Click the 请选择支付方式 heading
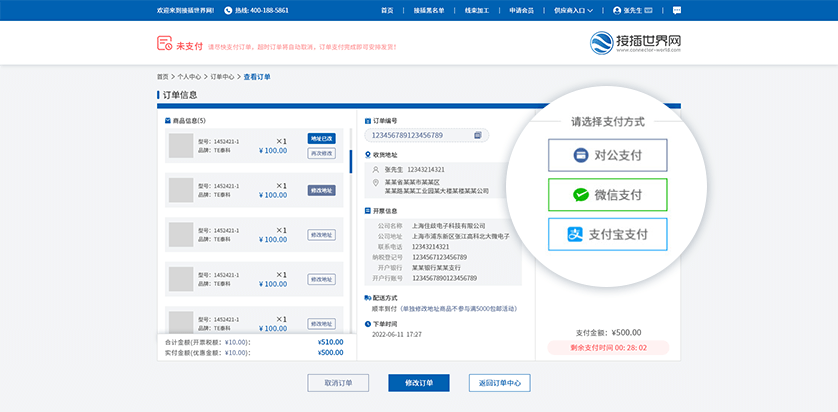The image size is (838, 412). coord(608,122)
